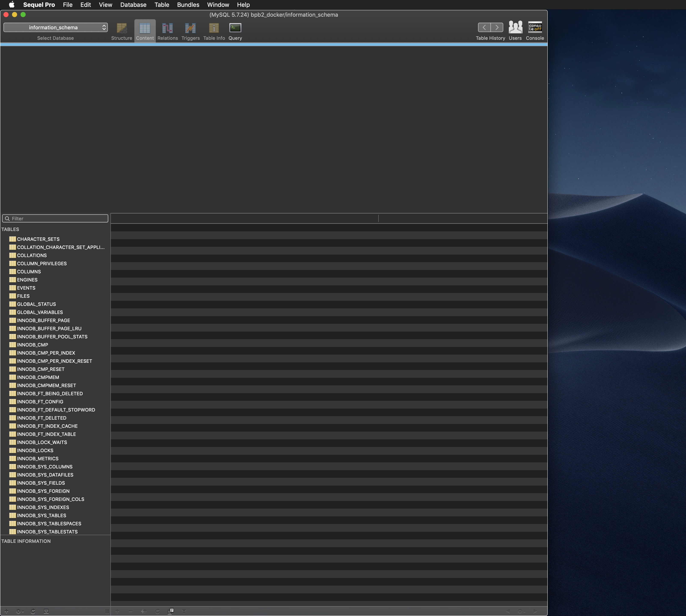Click the INNODB_FT_DELETED table icon
Screen dimensions: 686x616
pos(13,418)
